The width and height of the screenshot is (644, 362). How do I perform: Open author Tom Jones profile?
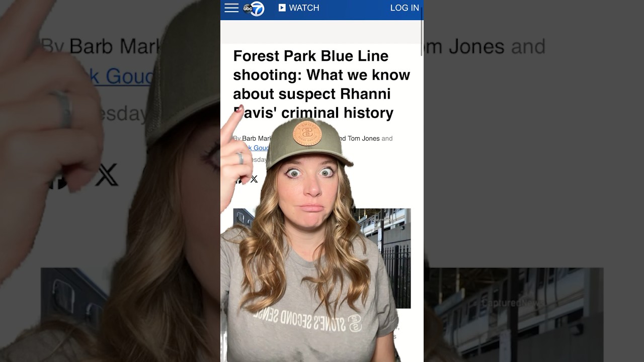[363, 138]
